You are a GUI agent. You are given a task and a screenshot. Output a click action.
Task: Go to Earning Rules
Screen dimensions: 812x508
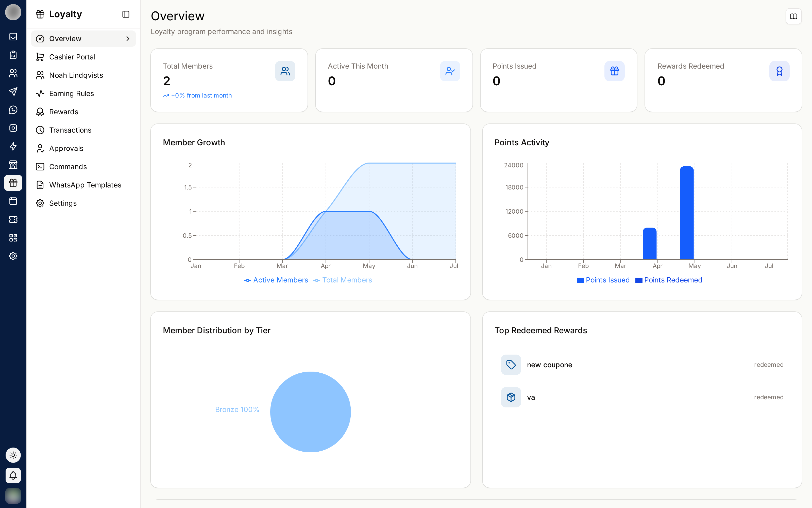[83, 93]
